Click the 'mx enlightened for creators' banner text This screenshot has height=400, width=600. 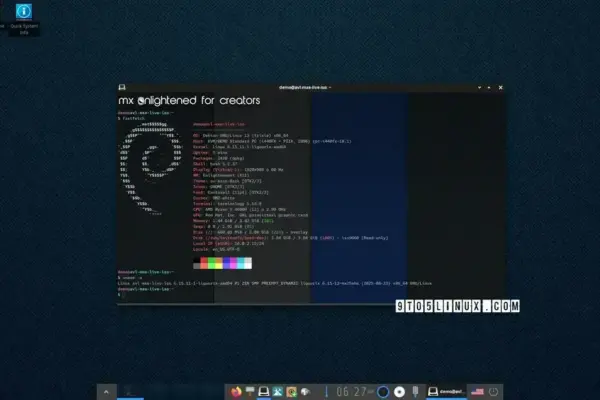click(x=189, y=100)
